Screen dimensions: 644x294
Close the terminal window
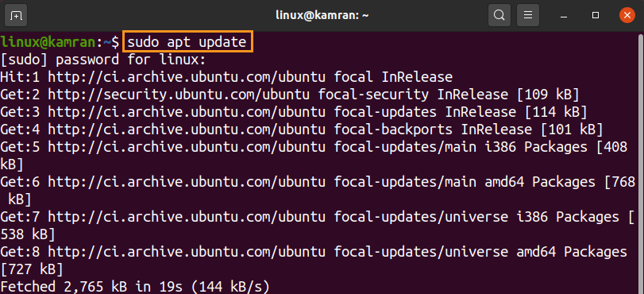click(x=627, y=16)
